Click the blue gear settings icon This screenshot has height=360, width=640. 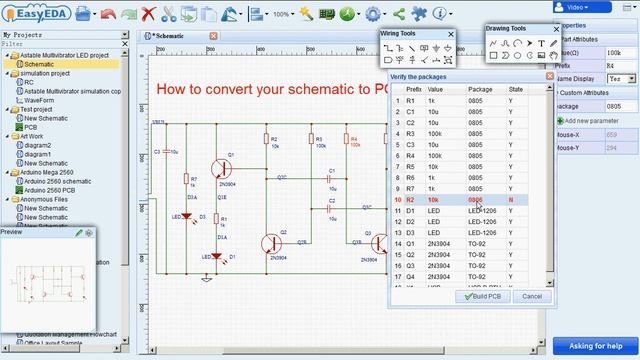(x=373, y=14)
